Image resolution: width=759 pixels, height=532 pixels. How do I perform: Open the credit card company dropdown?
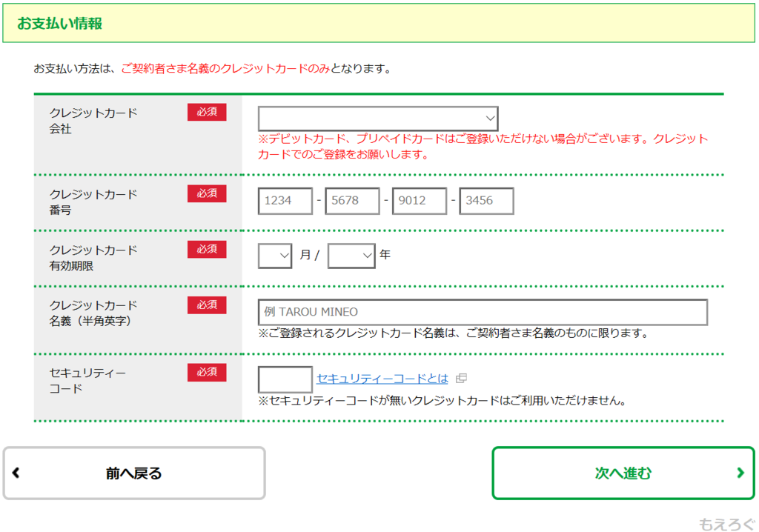(x=378, y=119)
